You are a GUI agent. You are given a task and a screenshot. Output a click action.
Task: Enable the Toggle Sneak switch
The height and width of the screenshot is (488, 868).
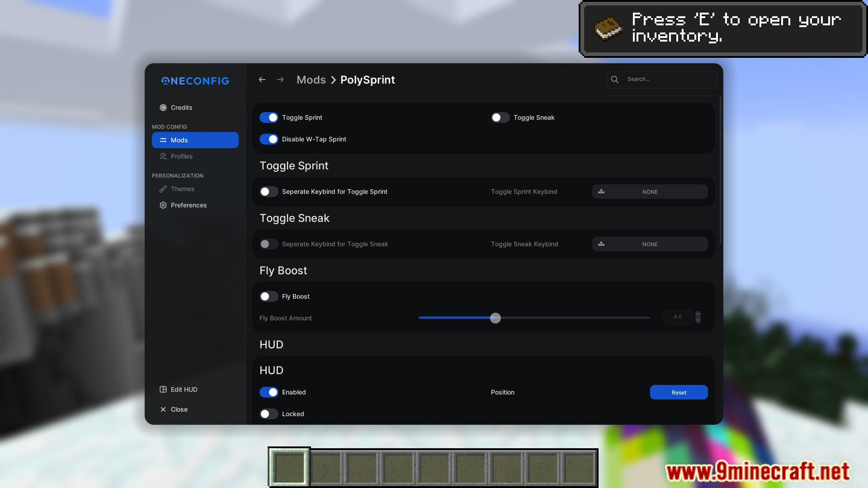pyautogui.click(x=500, y=117)
